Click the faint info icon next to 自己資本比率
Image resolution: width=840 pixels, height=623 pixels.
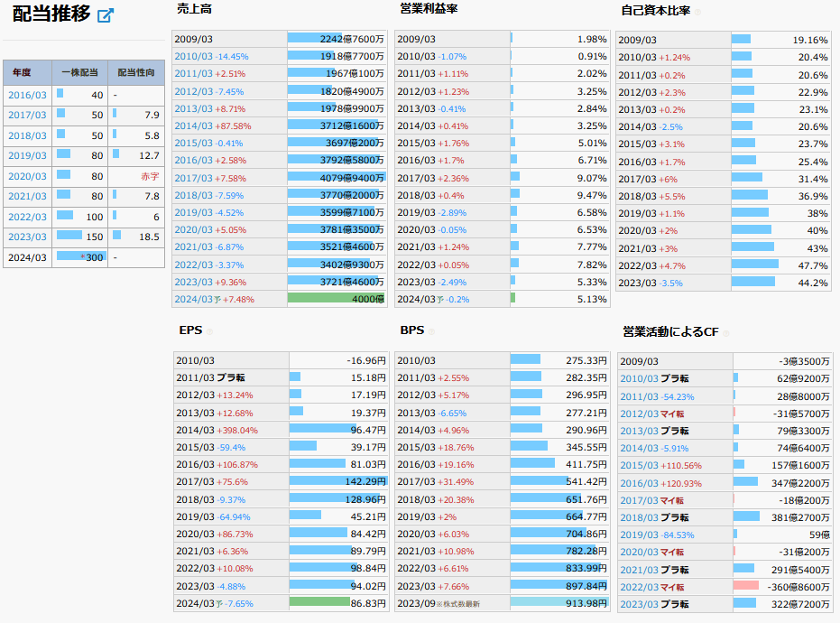pyautogui.click(x=697, y=12)
